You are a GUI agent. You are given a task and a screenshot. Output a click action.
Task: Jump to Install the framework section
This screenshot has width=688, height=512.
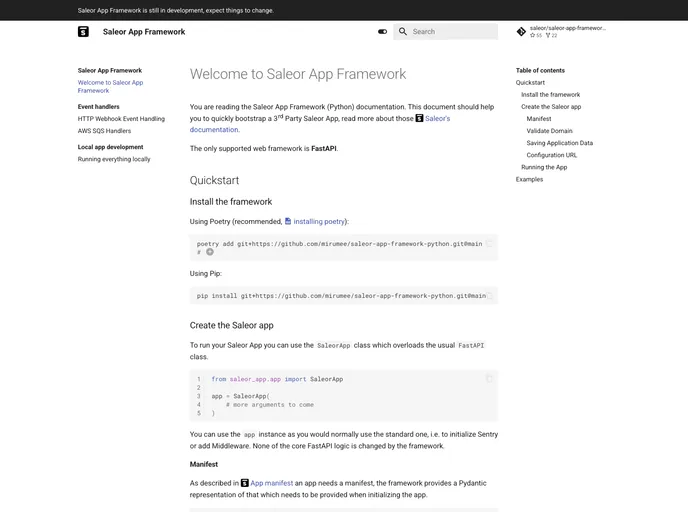[x=551, y=95]
